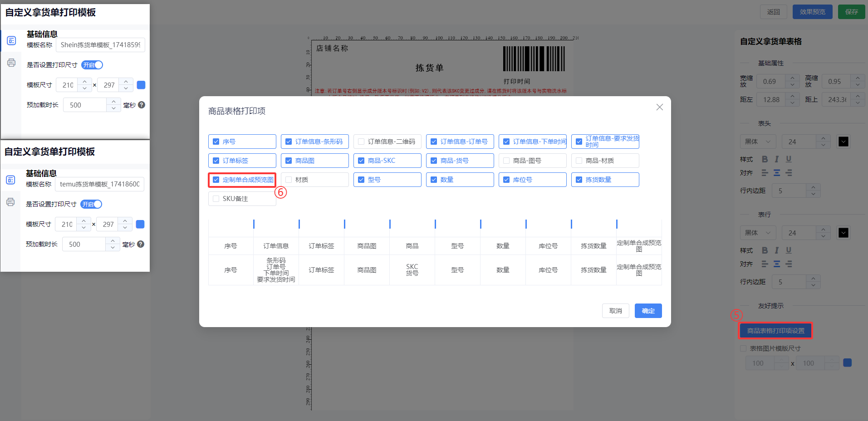Viewport: 868px width, 421px height.
Task: Close the 商品表格打印项 dialog with X
Action: click(x=659, y=107)
